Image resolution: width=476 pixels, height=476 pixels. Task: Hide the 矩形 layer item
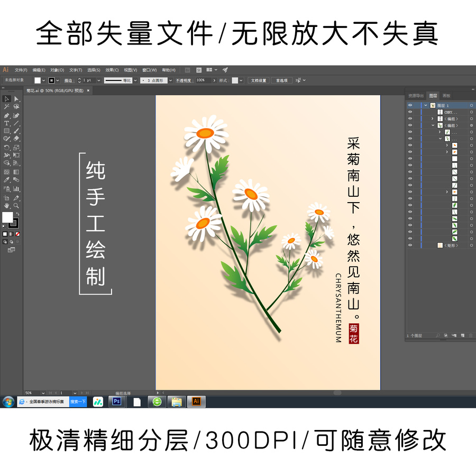pyautogui.click(x=410, y=245)
